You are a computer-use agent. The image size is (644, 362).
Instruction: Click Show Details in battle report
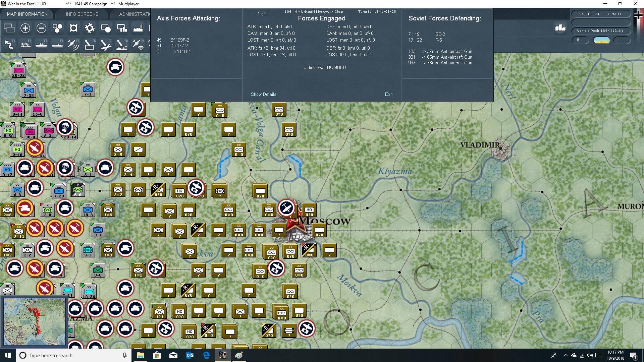(x=264, y=94)
